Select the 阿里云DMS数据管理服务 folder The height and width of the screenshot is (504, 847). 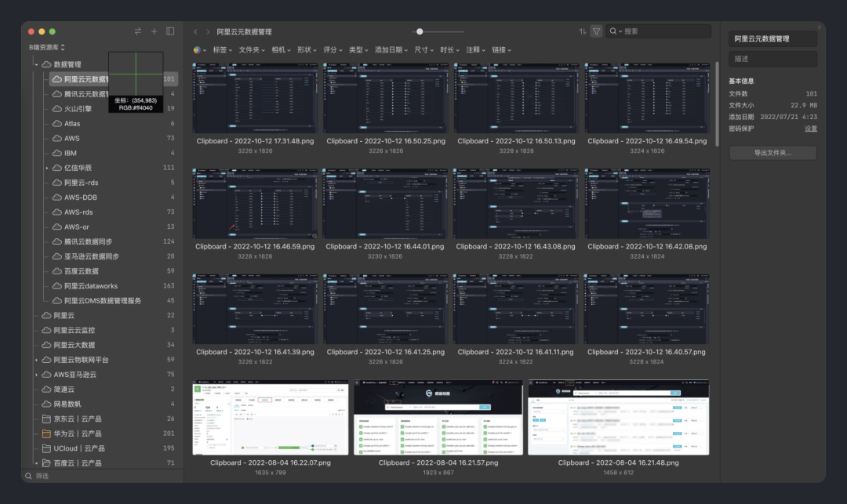tap(112, 300)
